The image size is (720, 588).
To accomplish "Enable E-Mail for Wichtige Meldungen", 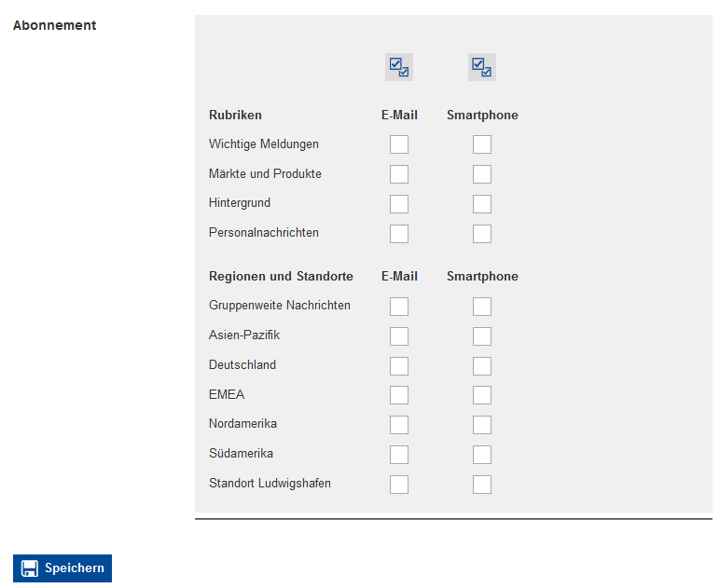I will [399, 144].
